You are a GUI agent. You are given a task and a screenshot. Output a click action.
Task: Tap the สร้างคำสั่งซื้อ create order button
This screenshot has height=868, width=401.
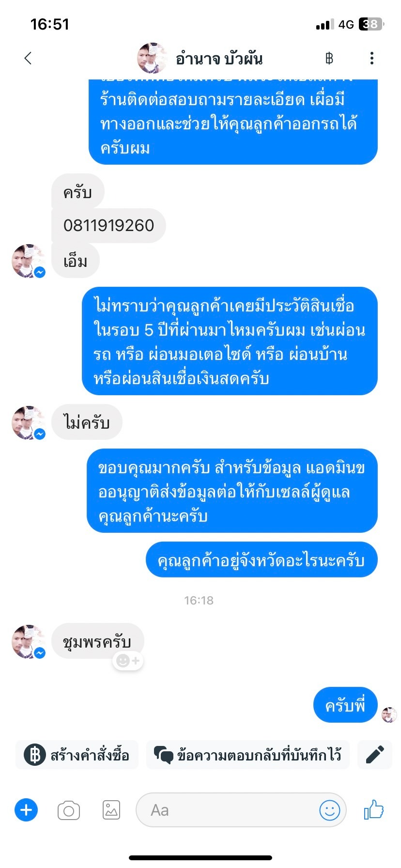[77, 755]
